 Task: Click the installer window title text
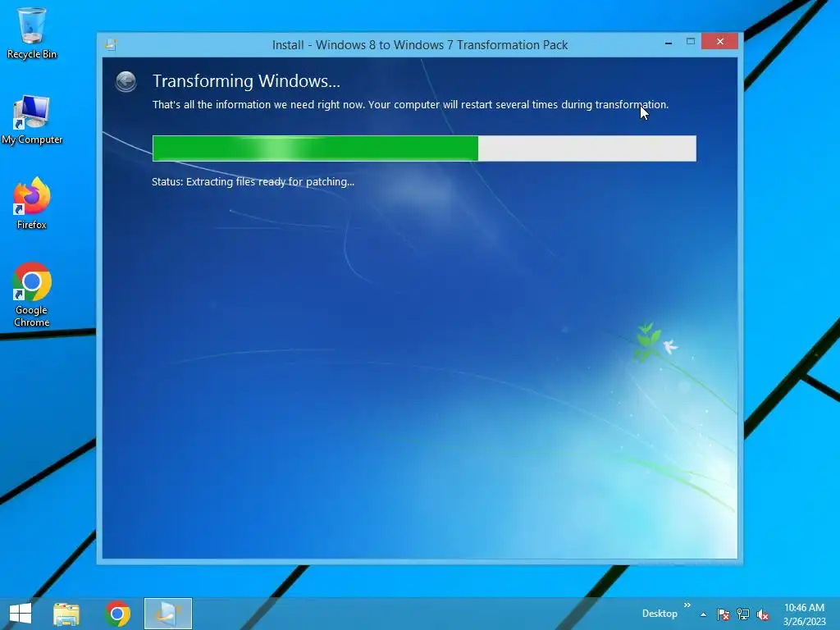[419, 45]
